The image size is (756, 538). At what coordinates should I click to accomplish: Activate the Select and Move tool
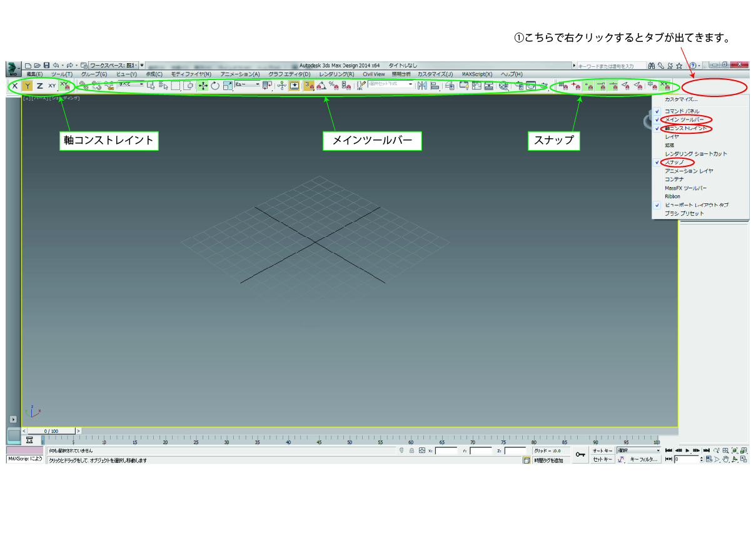pyautogui.click(x=203, y=86)
